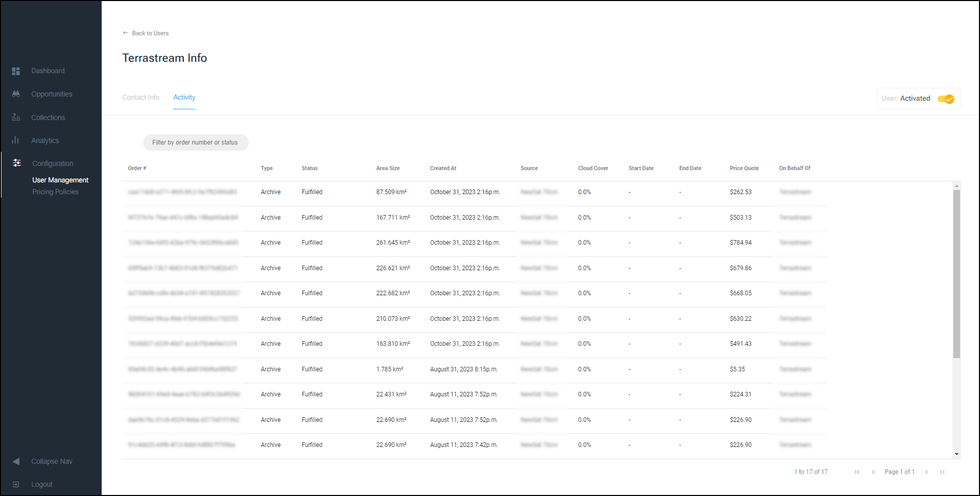Click the Logout icon
Image resolution: width=980 pixels, height=496 pixels.
(x=16, y=484)
